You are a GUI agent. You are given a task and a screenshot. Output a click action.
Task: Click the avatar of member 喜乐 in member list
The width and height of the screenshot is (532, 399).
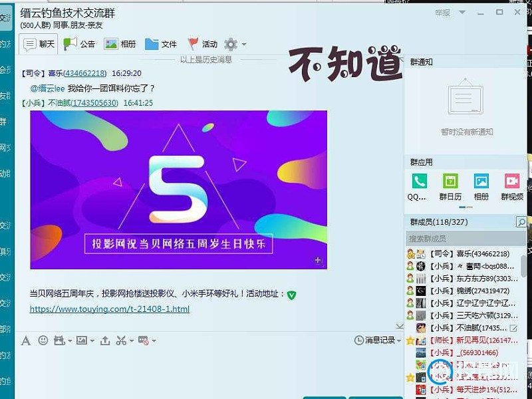421,254
